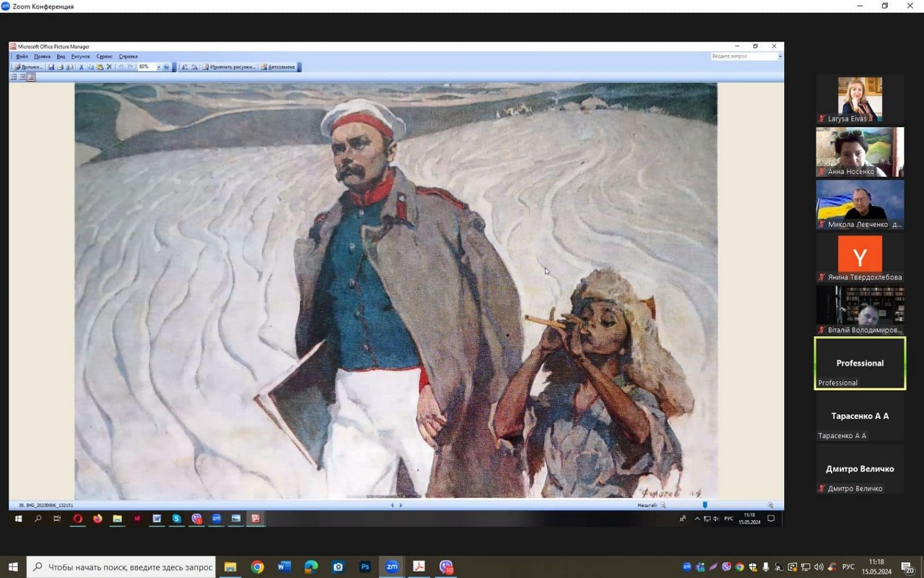Select Тарасенко А А participant tile

point(860,416)
